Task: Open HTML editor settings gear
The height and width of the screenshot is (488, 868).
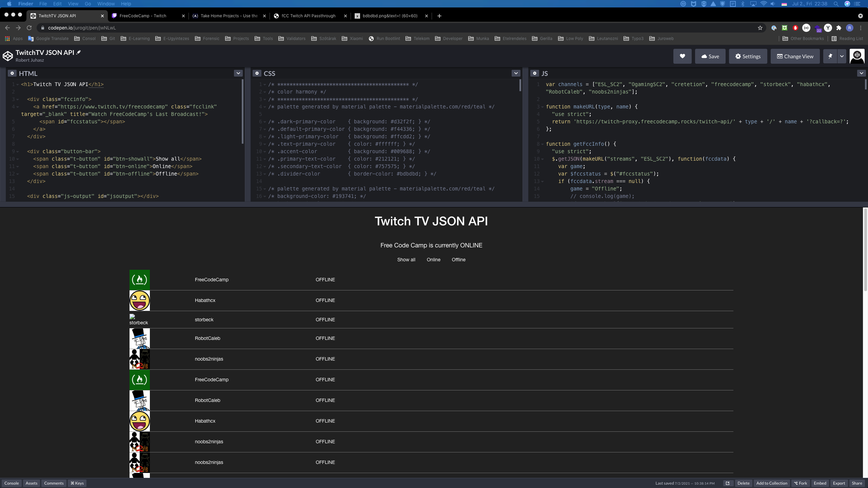Action: [x=12, y=73]
